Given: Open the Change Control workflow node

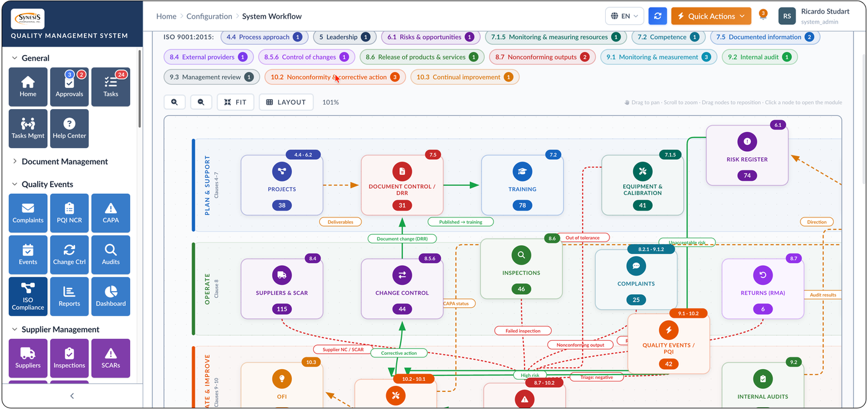Looking at the screenshot, I should (402, 289).
